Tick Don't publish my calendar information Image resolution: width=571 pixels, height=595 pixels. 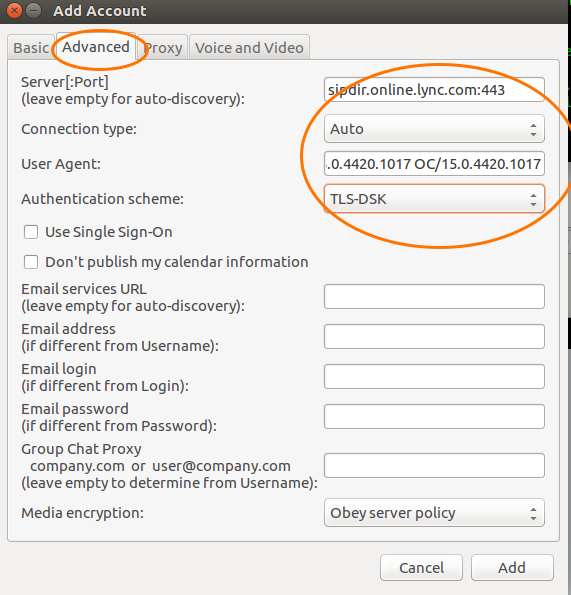(31, 262)
